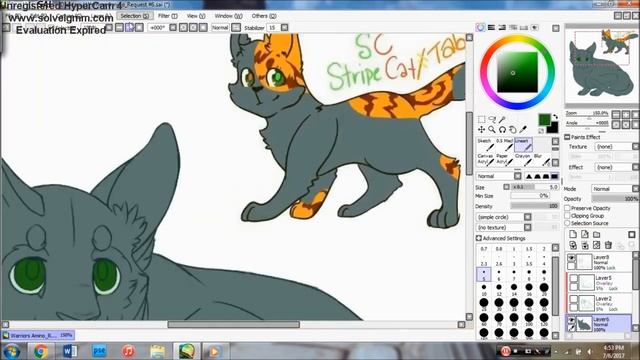Show the HSV slider panel

click(502, 27)
